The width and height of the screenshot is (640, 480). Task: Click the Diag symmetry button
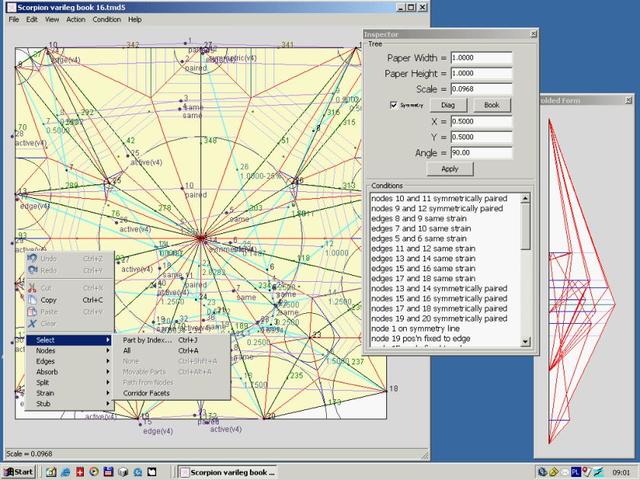(447, 105)
